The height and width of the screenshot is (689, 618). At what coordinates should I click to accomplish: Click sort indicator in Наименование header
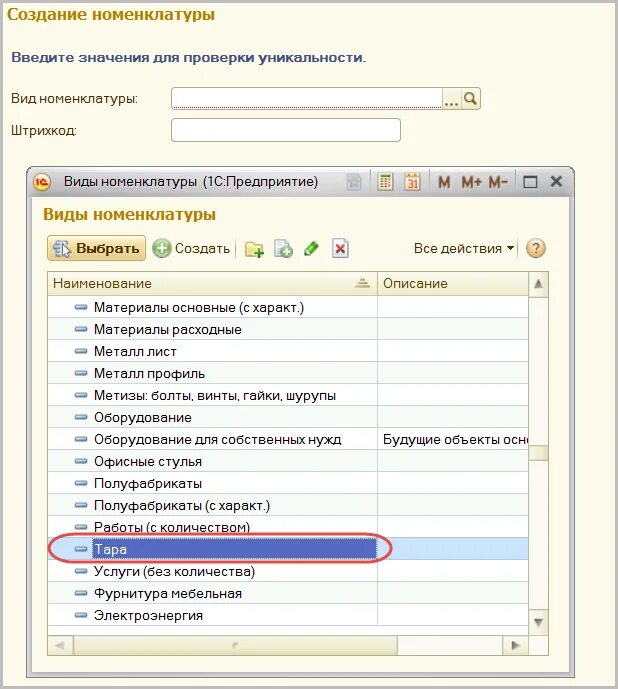coord(362,283)
